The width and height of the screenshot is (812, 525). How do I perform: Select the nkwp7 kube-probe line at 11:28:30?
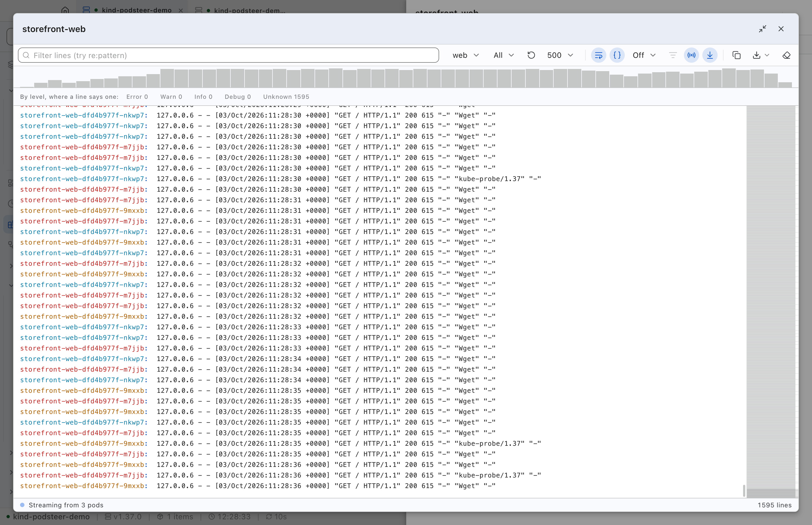tap(280, 179)
